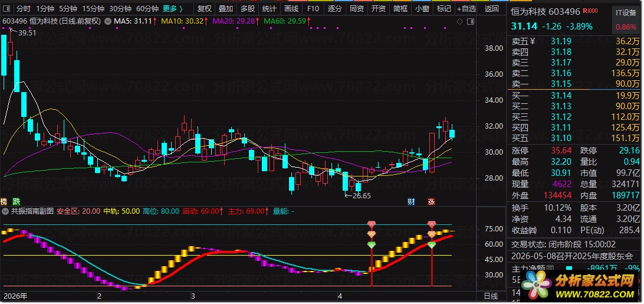Click the 榜 ranking badge icon

tap(4, 201)
